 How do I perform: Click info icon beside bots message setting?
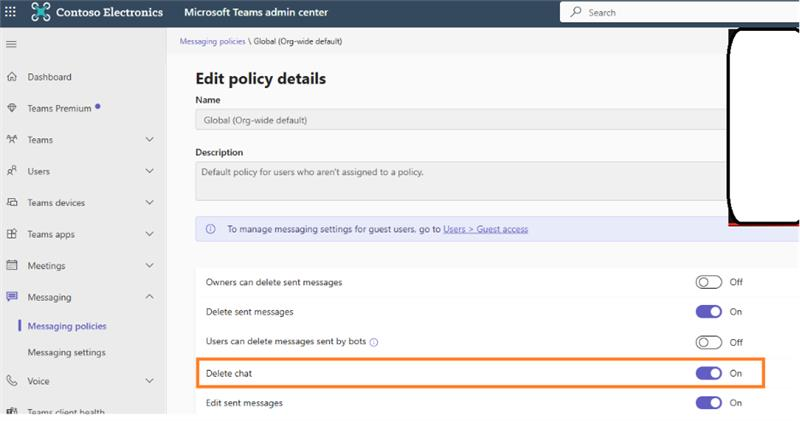374,342
